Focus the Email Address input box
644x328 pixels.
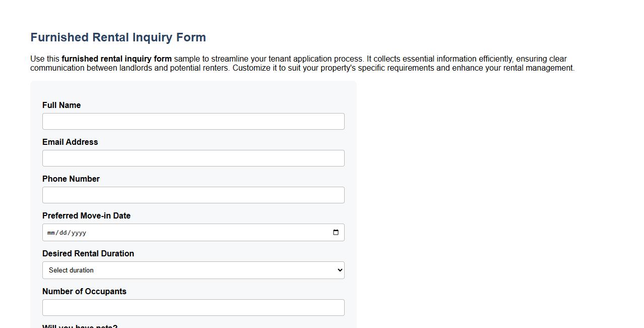tap(193, 158)
